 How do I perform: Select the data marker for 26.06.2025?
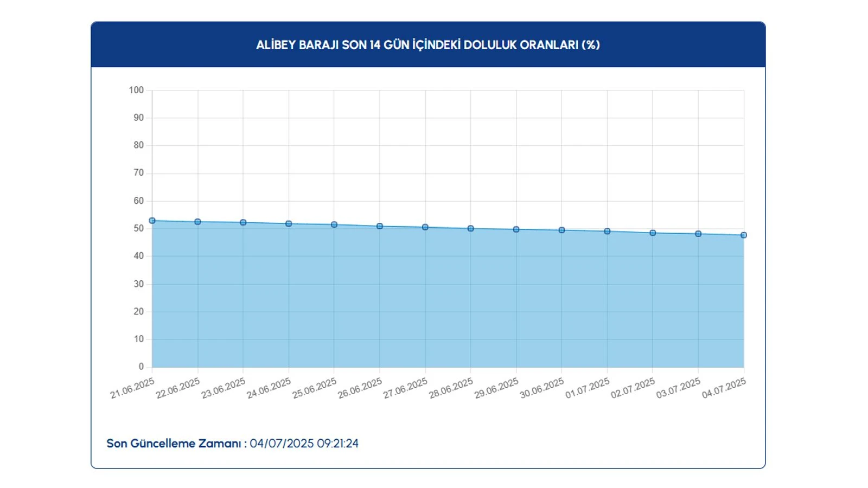coord(380,226)
